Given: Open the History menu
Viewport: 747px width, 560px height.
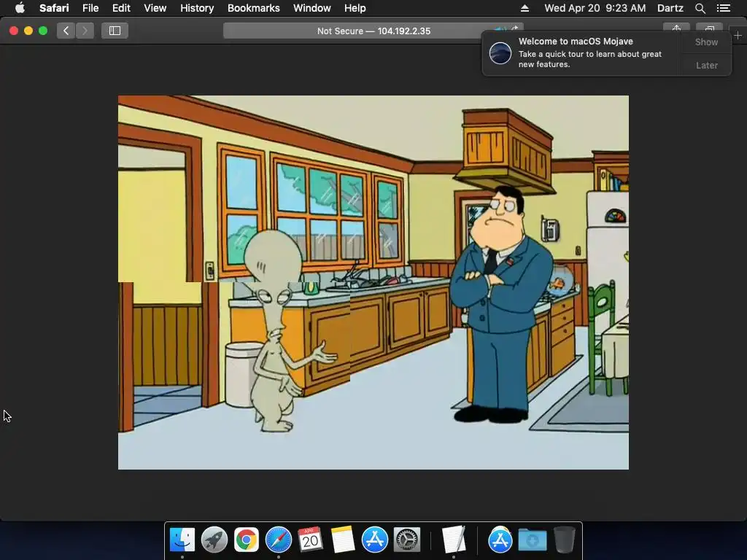Looking at the screenshot, I should tap(197, 8).
